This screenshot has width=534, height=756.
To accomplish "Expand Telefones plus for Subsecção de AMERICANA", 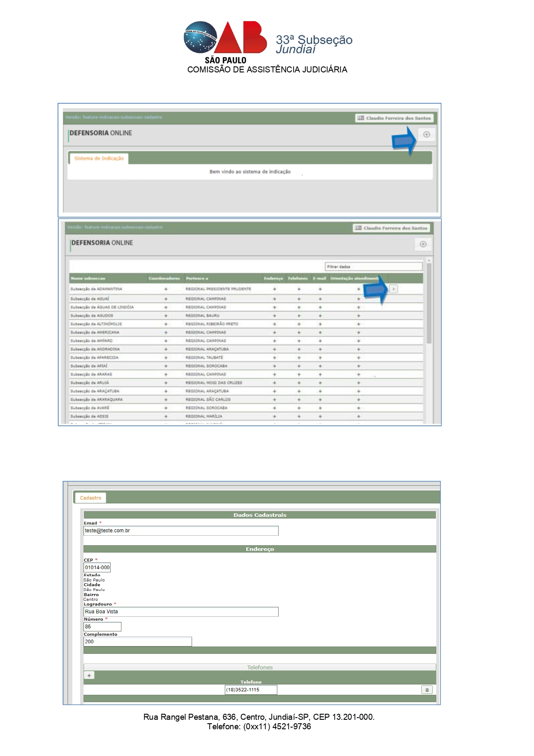I will pos(299,332).
